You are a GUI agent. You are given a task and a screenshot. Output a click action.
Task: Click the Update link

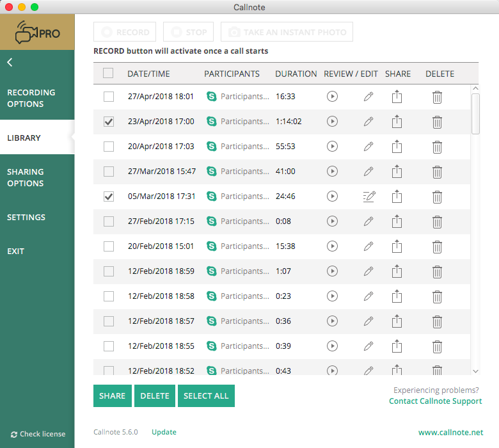coord(164,432)
